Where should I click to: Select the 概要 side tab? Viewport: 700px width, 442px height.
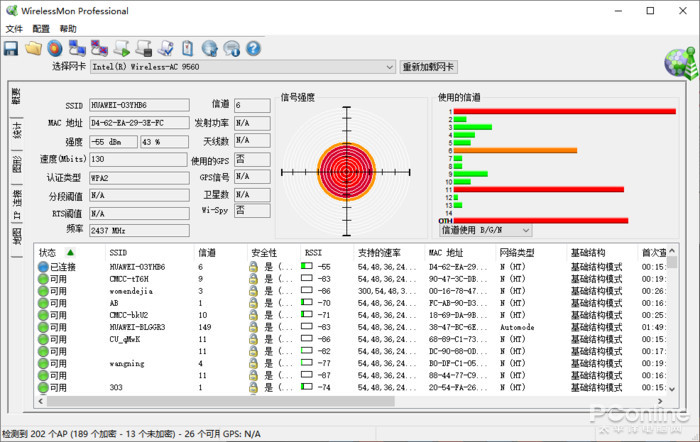16,96
